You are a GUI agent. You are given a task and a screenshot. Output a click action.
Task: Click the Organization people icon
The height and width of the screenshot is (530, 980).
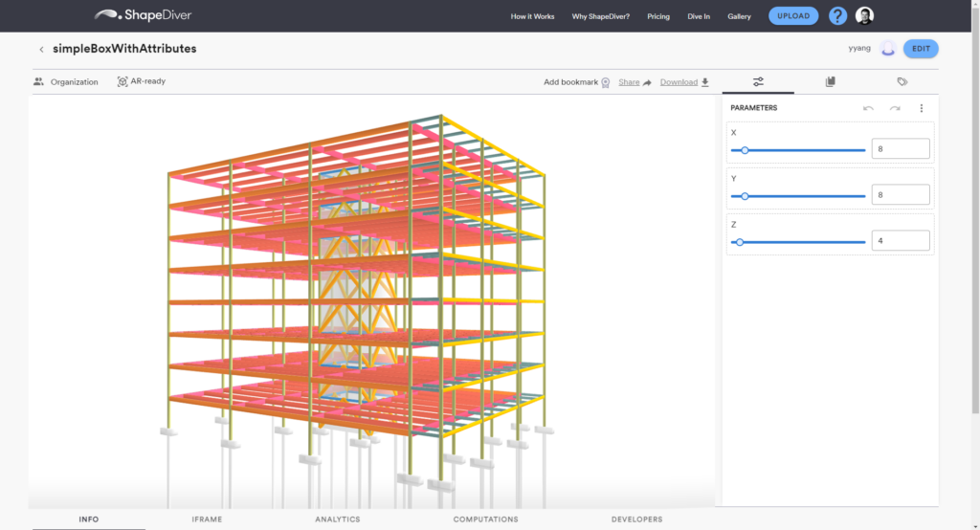38,82
